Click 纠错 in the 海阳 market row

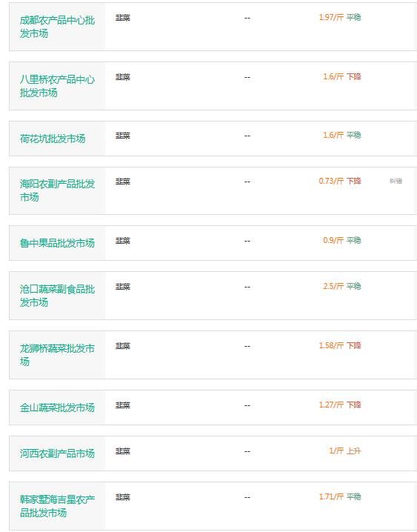click(x=396, y=181)
